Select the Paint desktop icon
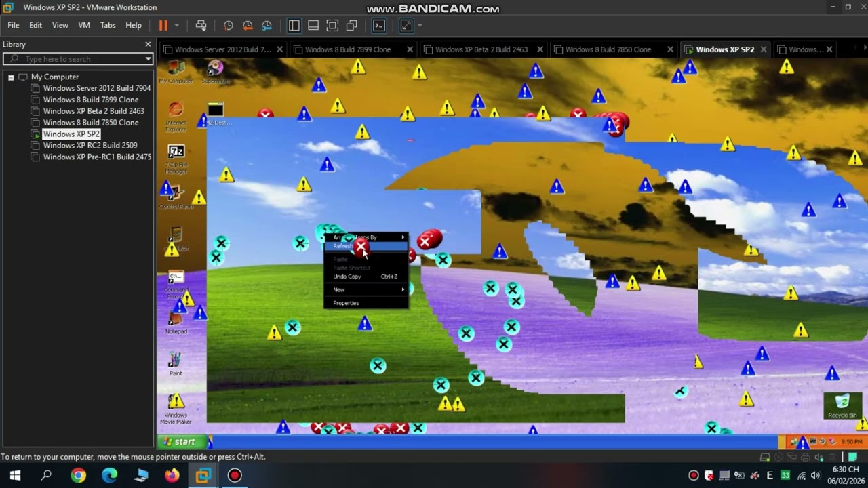 tap(176, 364)
